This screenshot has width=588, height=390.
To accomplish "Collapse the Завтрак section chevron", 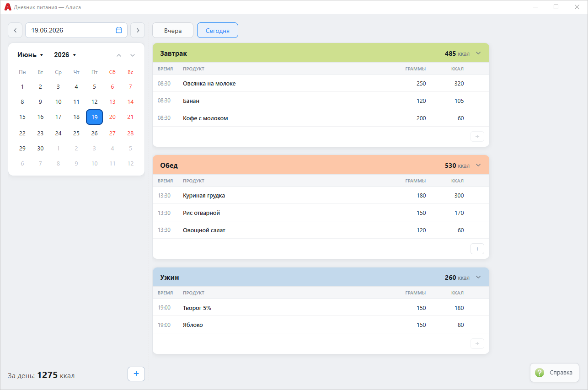I will 478,53.
